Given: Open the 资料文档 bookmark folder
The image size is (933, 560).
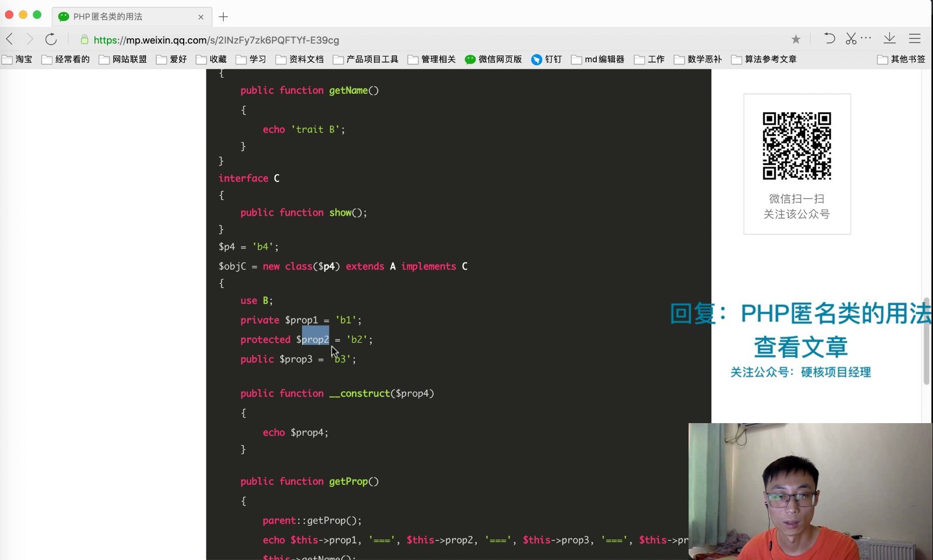Looking at the screenshot, I should coord(300,60).
